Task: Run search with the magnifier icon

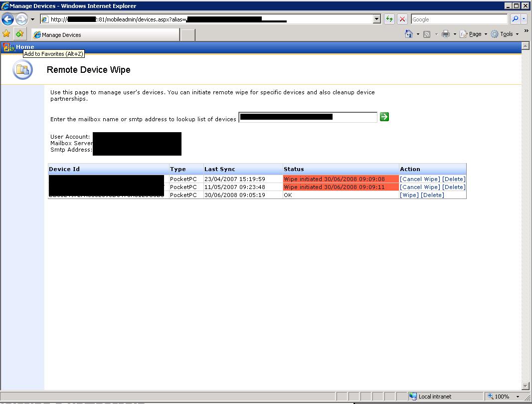Action: [x=515, y=19]
